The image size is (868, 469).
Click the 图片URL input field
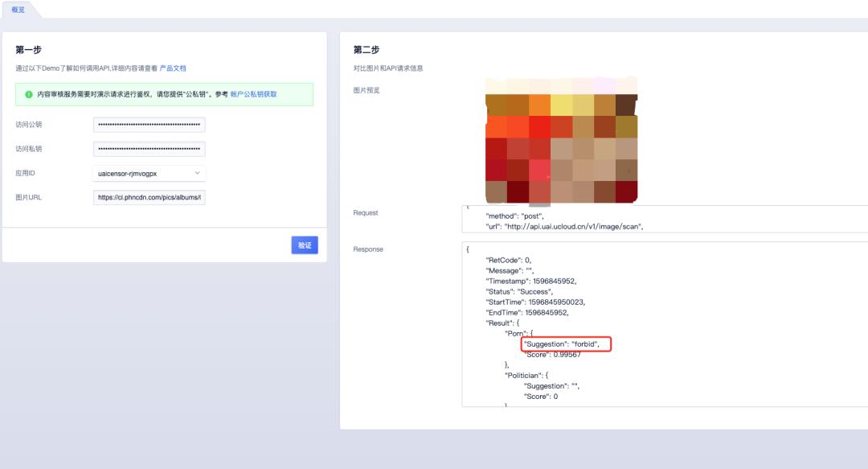149,197
